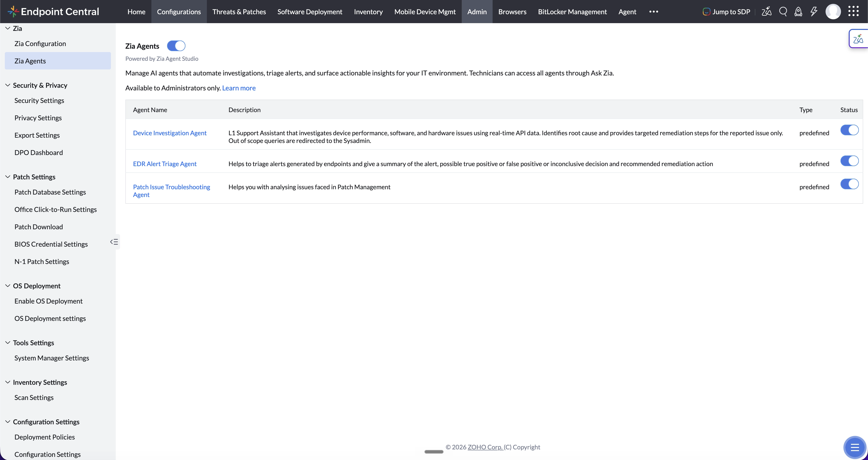Image resolution: width=868 pixels, height=460 pixels.
Task: Disable the Device Investigation Agent status toggle
Action: (x=849, y=130)
